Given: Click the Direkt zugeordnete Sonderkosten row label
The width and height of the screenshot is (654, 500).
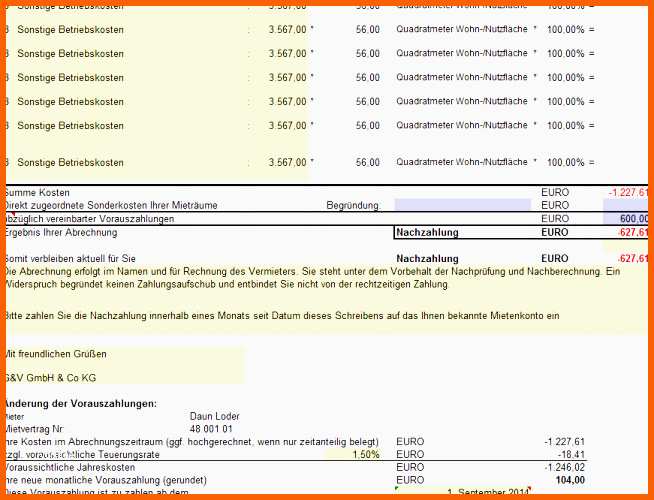Looking at the screenshot, I should click(111, 205).
